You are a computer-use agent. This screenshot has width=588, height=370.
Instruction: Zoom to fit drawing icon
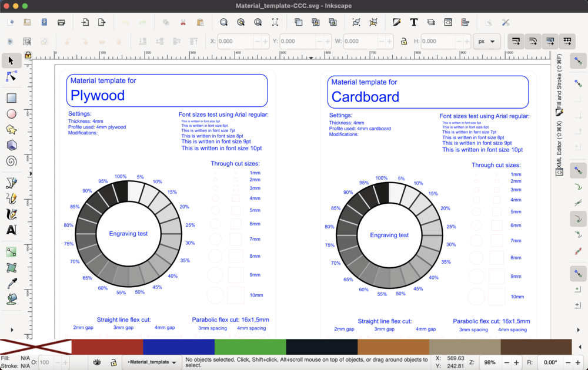click(240, 22)
